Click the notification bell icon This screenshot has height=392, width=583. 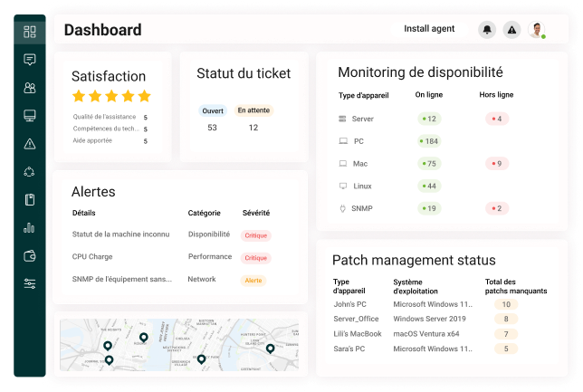pyautogui.click(x=487, y=29)
